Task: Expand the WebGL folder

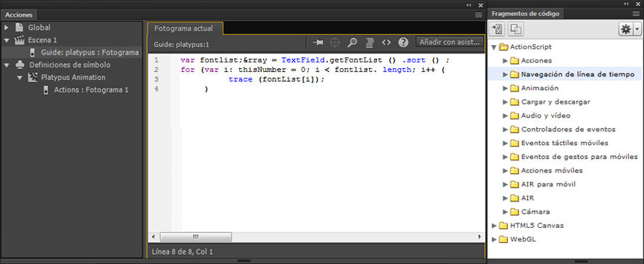Action: [494, 239]
